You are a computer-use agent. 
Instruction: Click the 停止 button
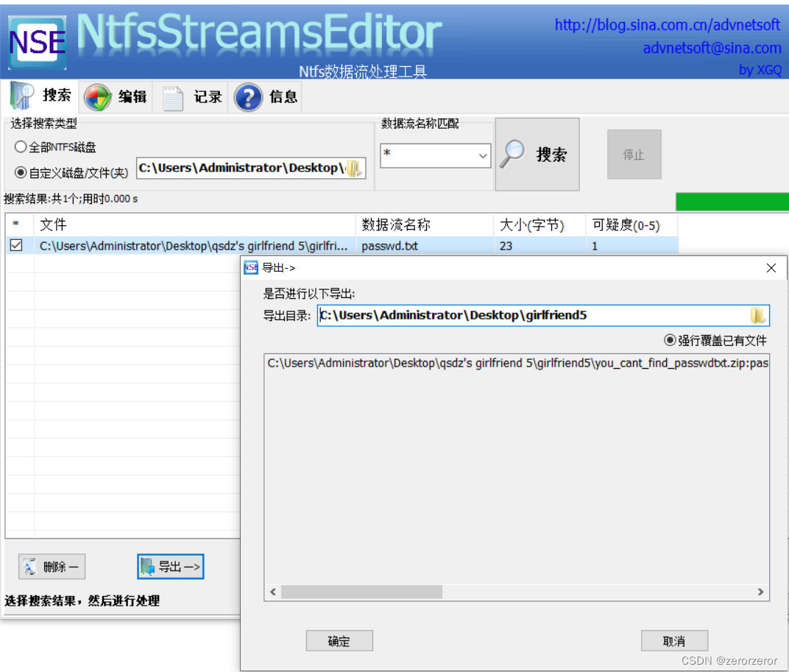point(634,155)
